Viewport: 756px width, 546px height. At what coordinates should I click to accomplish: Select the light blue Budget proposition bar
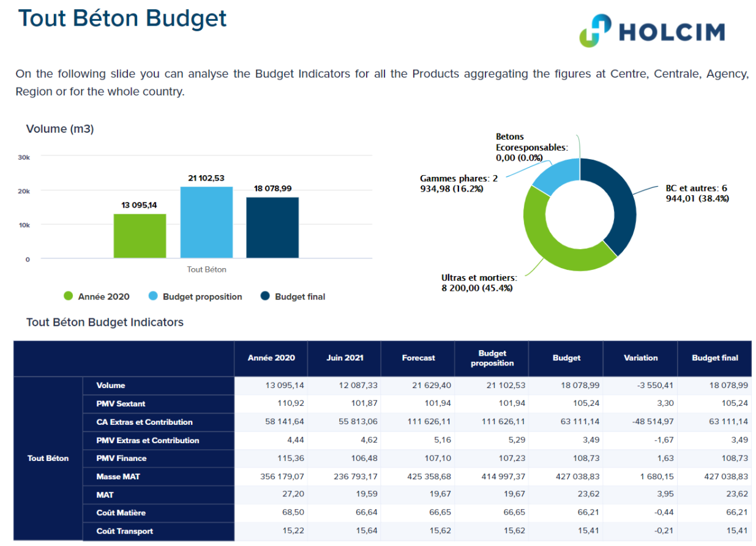[206, 222]
